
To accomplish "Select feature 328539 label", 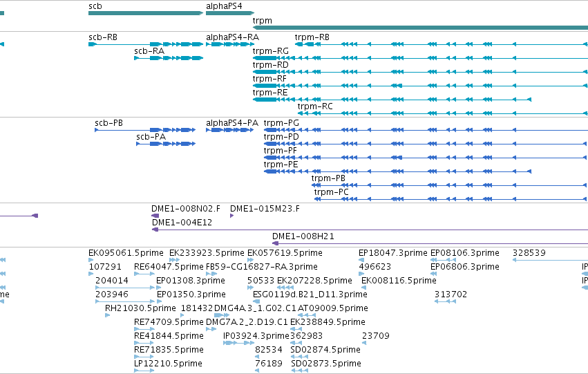I will click(x=529, y=253).
